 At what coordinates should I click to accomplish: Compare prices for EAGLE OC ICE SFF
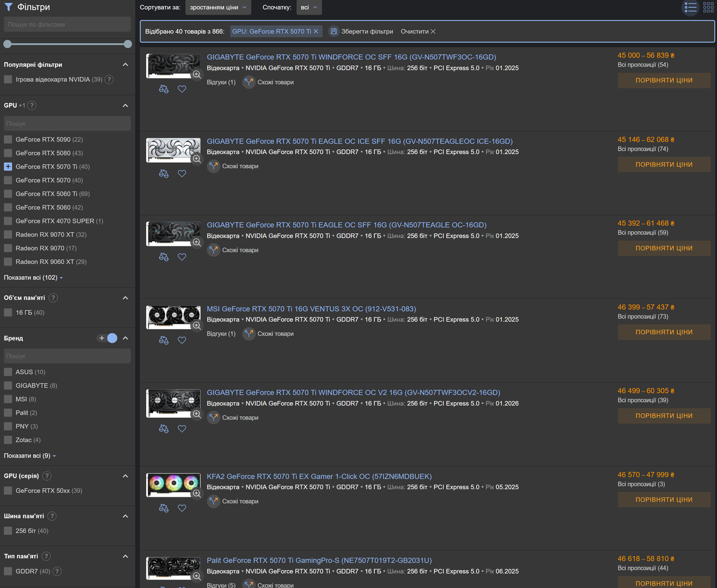coord(664,165)
